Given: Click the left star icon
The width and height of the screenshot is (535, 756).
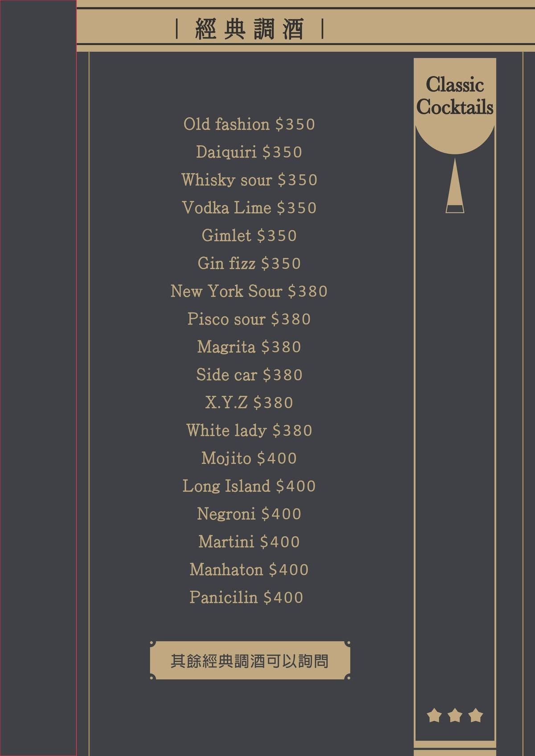Looking at the screenshot, I should (434, 715).
